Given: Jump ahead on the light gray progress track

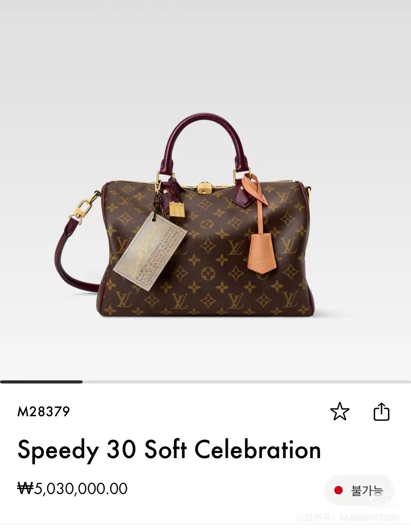Looking at the screenshot, I should (247, 382).
